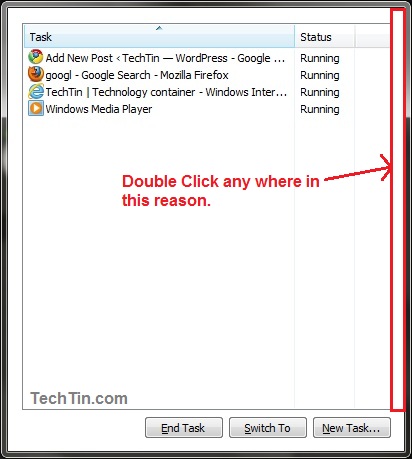Click inside the red-outlined right border area
This screenshot has height=459, width=412.
[398, 210]
